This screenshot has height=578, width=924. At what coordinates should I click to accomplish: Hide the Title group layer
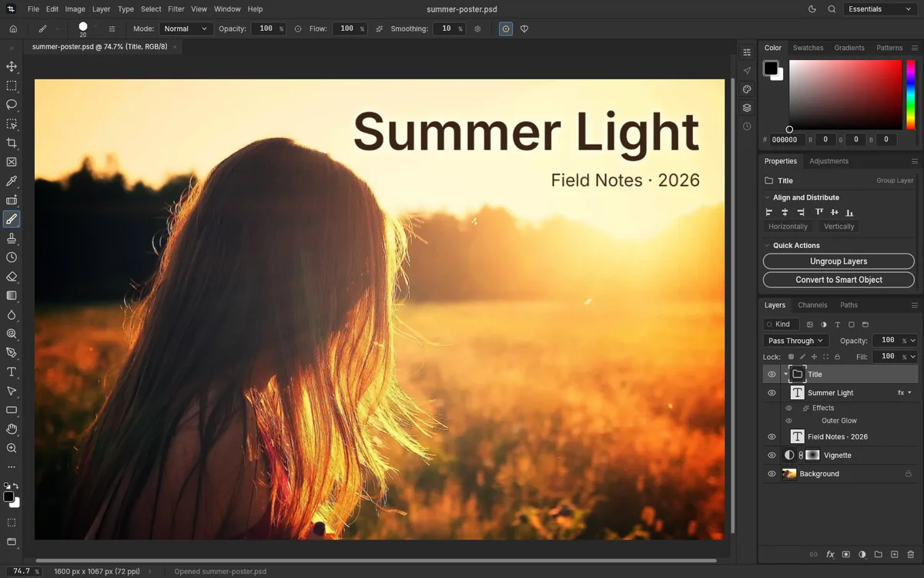point(772,375)
